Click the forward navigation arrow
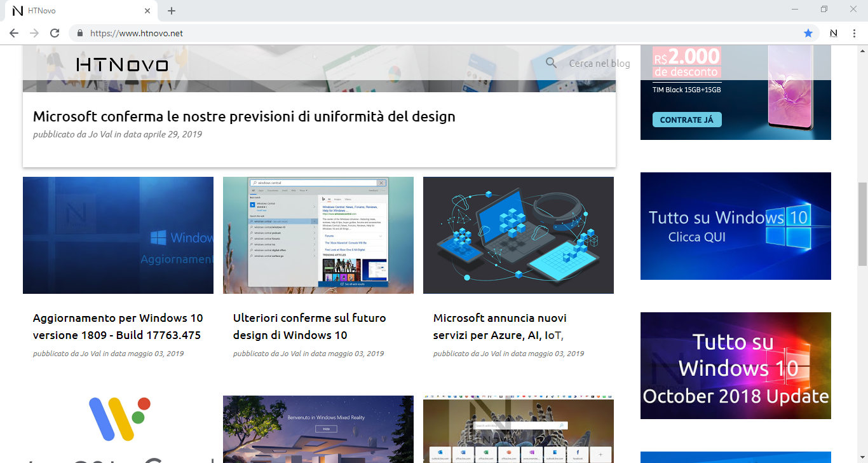The width and height of the screenshot is (868, 463). (34, 32)
